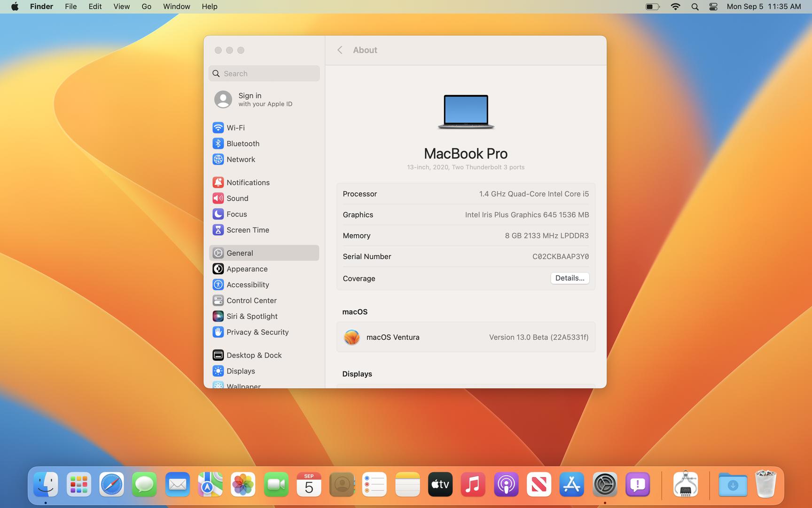This screenshot has height=508, width=812.
Task: Open the Edit menu
Action: tap(95, 7)
